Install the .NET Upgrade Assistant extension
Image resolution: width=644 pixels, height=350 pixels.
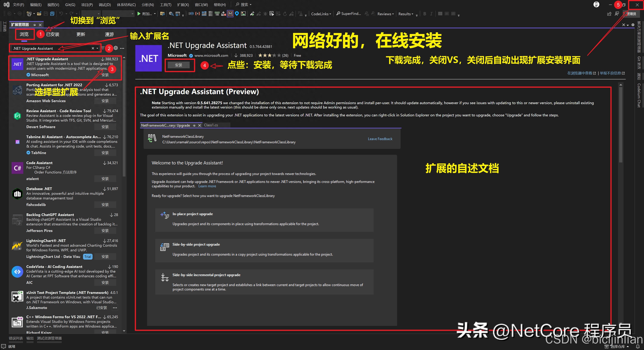point(179,65)
